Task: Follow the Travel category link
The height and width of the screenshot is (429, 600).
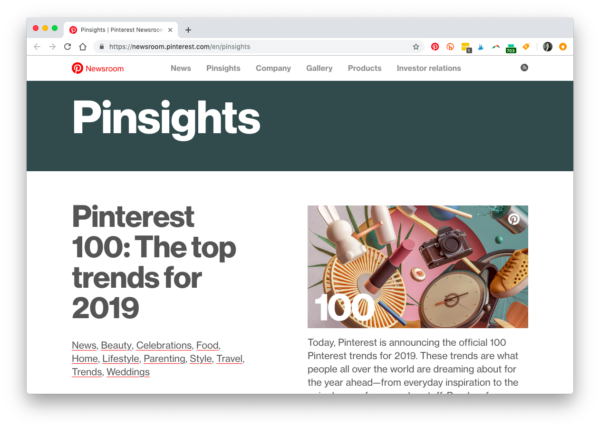Action: (230, 359)
